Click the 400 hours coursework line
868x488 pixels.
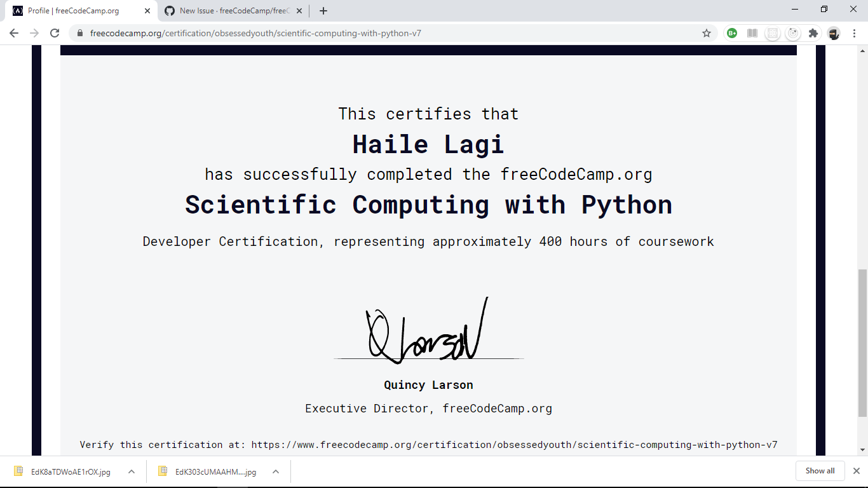428,241
